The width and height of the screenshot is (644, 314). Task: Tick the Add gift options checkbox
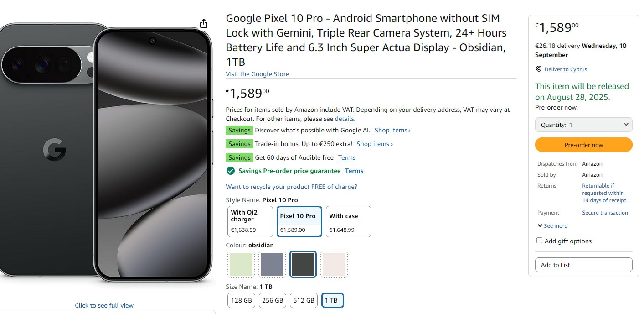point(540,241)
